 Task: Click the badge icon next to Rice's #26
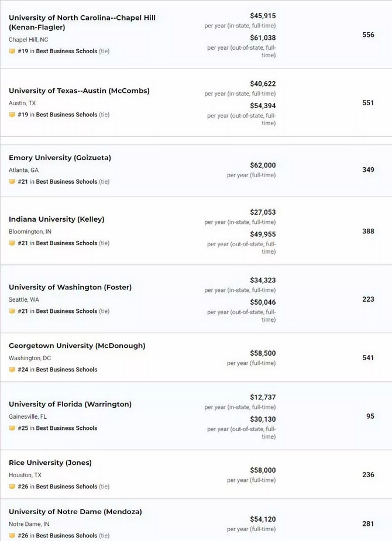(12, 487)
